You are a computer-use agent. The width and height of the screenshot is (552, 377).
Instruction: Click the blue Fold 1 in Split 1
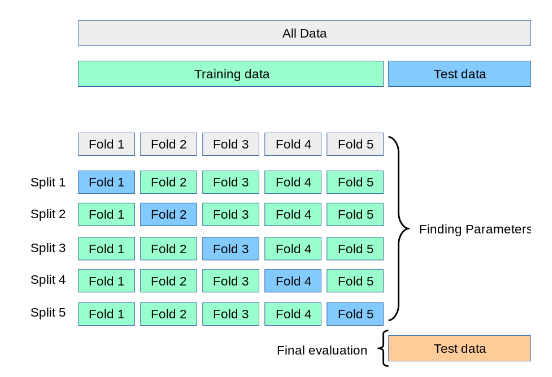tap(106, 182)
